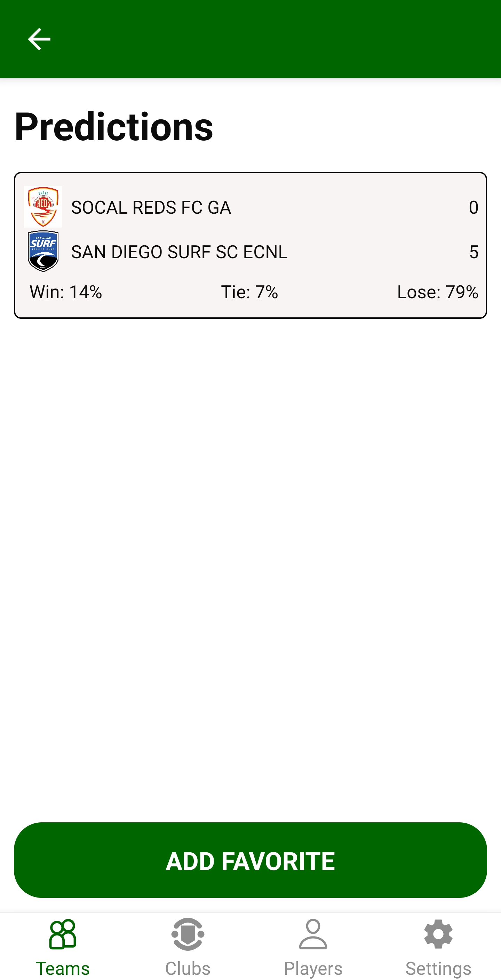Select the SAN DIEGO SURF SC ECNL name
Image resolution: width=501 pixels, height=980 pixels.
point(179,252)
